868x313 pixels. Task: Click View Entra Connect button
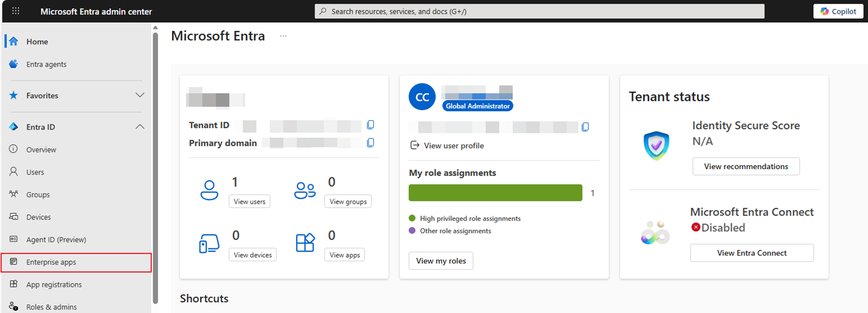[x=752, y=253]
